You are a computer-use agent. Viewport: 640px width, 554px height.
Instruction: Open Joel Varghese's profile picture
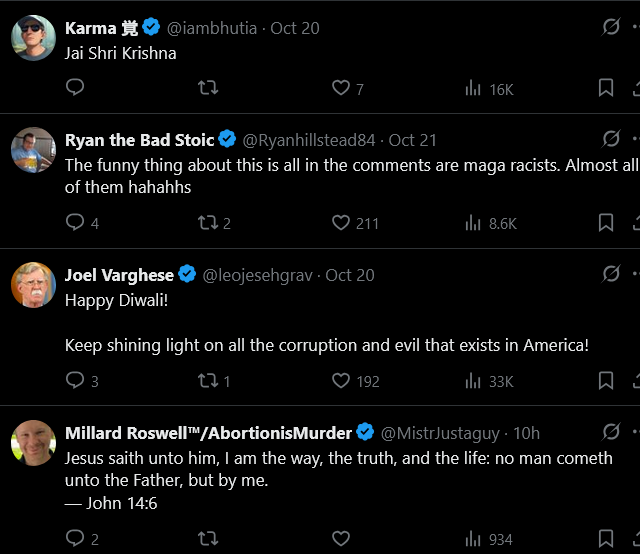click(x=33, y=285)
